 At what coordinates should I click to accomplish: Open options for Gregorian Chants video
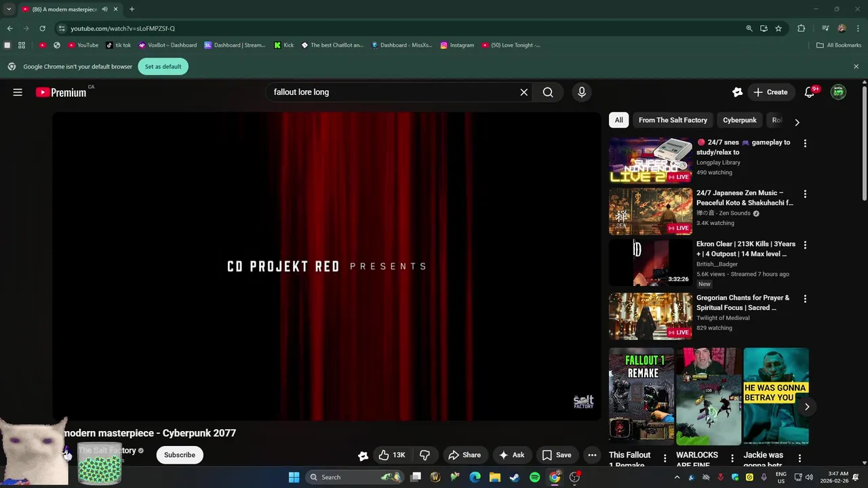pyautogui.click(x=805, y=298)
